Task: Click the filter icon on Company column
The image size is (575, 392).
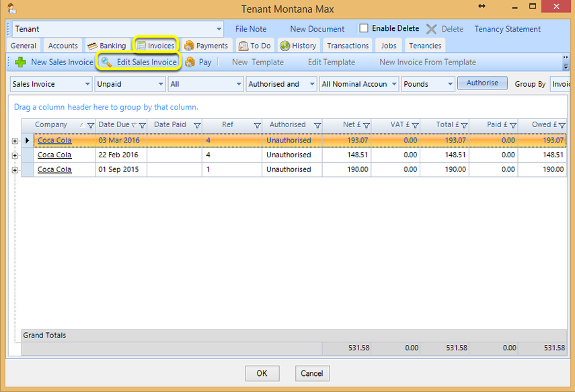Action: click(x=91, y=126)
